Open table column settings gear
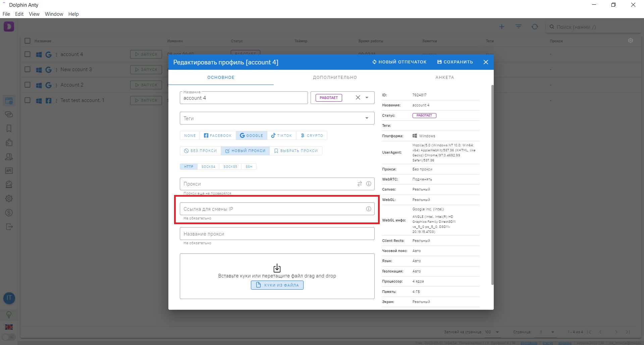 [x=631, y=41]
